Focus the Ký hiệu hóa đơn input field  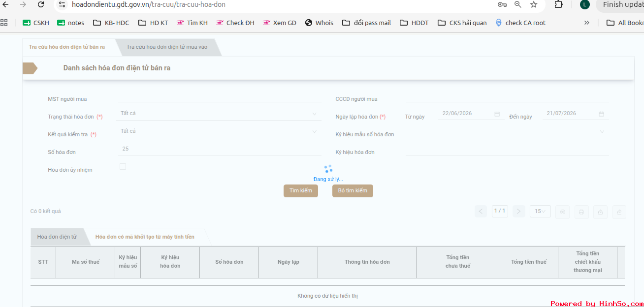tap(507, 150)
